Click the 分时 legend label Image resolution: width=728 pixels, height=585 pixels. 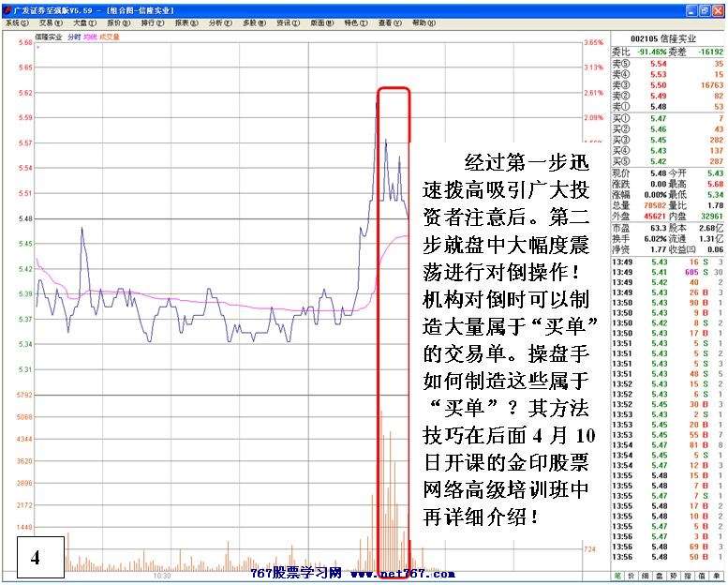point(74,37)
